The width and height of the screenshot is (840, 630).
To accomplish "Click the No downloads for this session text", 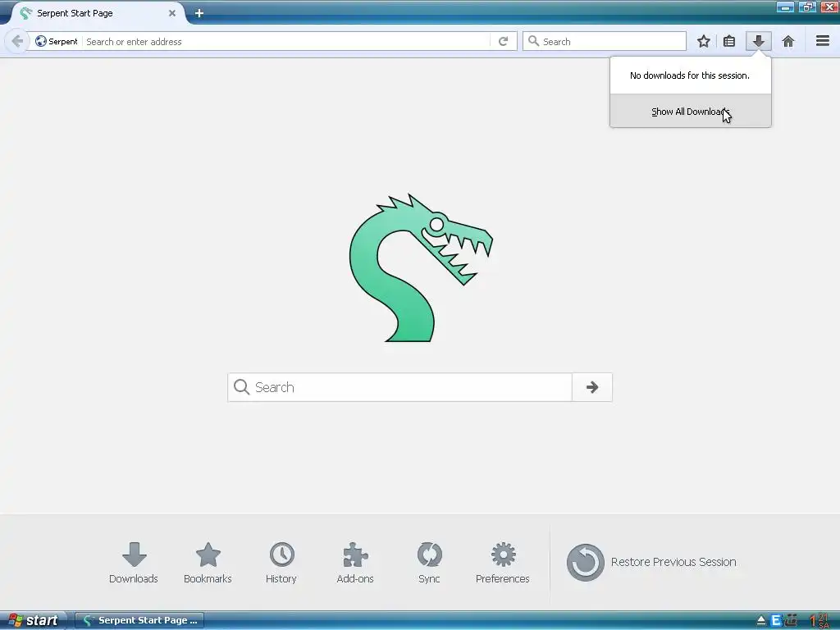I will (x=689, y=75).
